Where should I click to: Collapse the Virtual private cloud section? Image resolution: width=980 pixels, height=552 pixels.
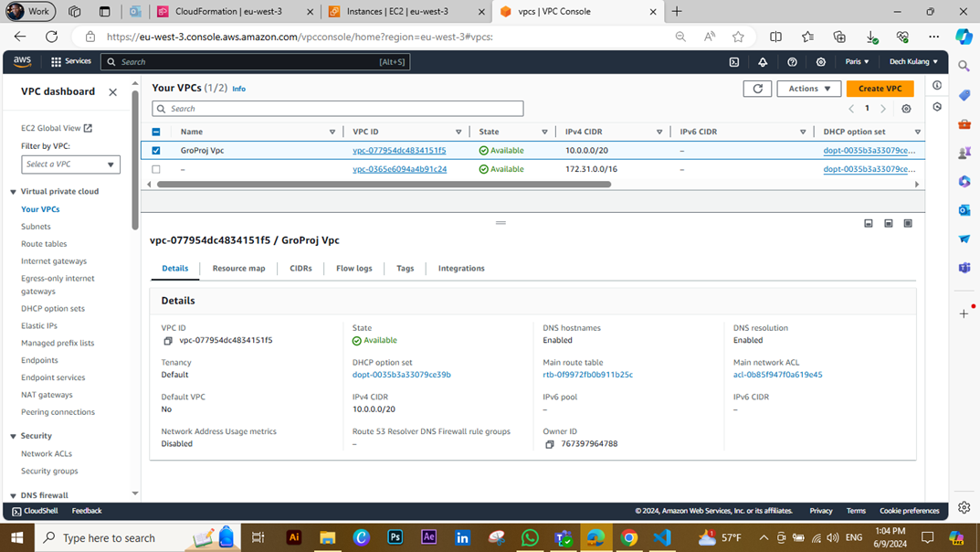[x=13, y=192]
